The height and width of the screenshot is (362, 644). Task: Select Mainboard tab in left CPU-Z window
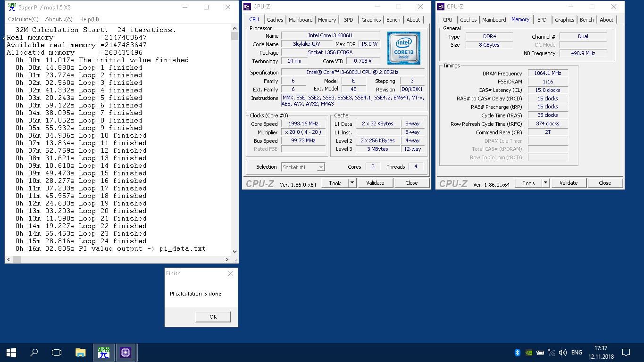click(301, 20)
